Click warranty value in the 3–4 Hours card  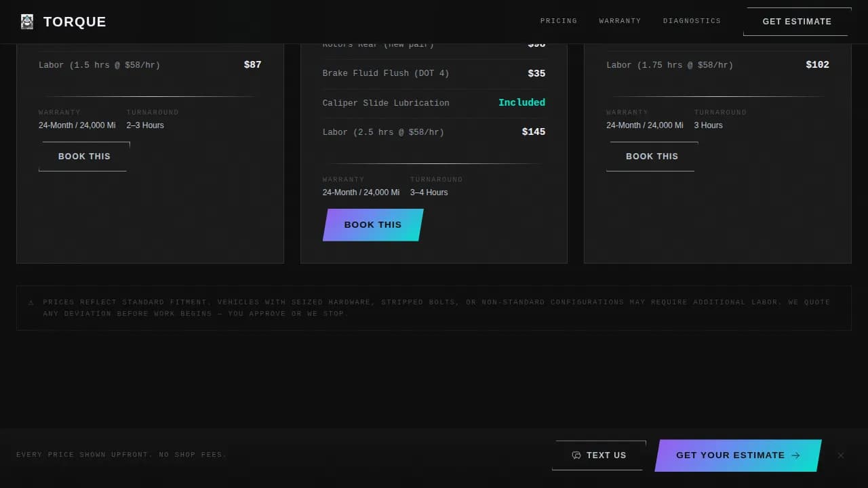click(361, 192)
